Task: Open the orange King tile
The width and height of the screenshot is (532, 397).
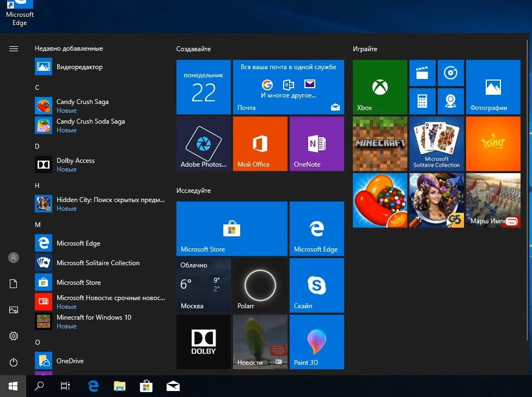Action: click(x=493, y=144)
